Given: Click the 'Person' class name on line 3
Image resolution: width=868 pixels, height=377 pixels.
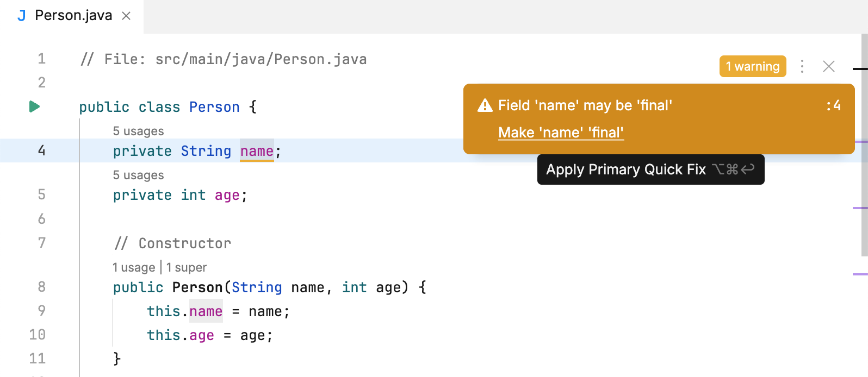Looking at the screenshot, I should [214, 107].
